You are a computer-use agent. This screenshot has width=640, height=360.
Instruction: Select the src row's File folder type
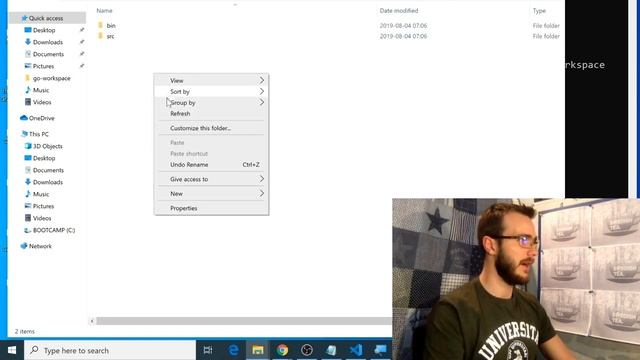pos(546,36)
